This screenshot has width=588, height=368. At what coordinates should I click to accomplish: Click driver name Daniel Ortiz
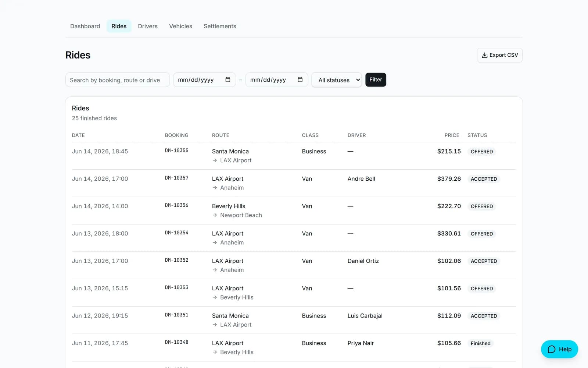pyautogui.click(x=363, y=261)
